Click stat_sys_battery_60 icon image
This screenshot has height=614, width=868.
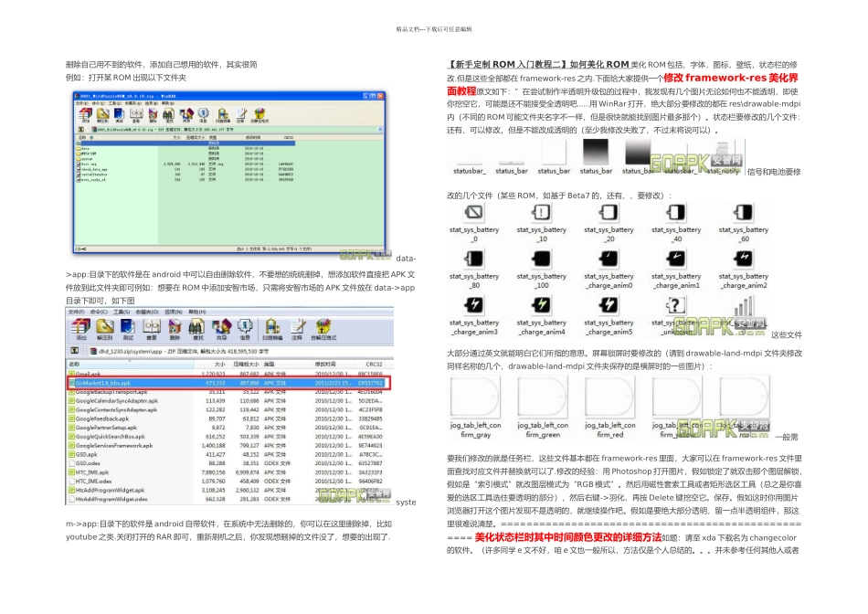coord(744,212)
